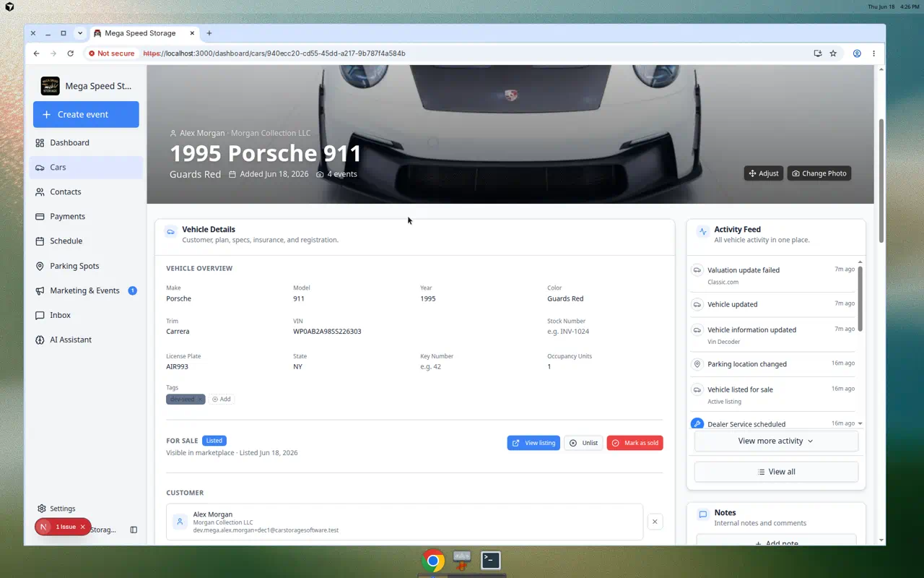The width and height of the screenshot is (924, 578).
Task: Toggle the sidebar collapse icon
Action: [x=134, y=530]
